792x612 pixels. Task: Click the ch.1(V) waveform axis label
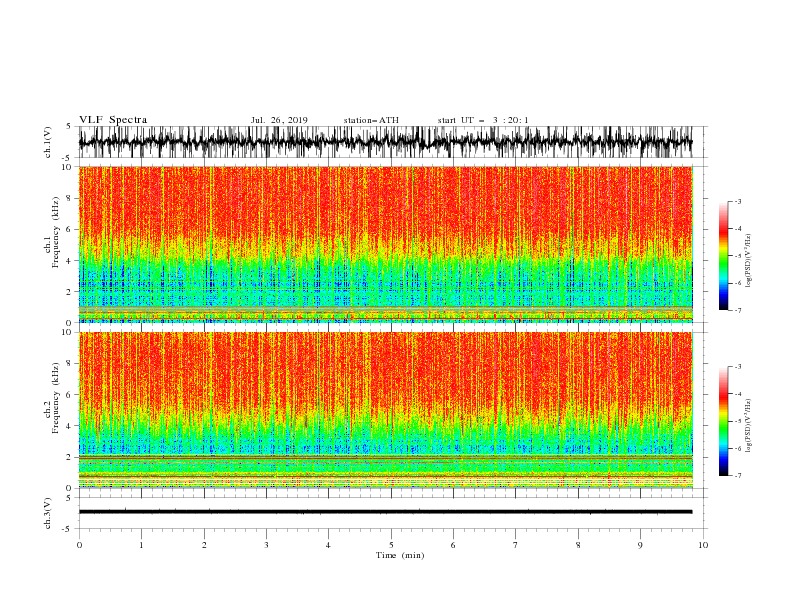(48, 141)
